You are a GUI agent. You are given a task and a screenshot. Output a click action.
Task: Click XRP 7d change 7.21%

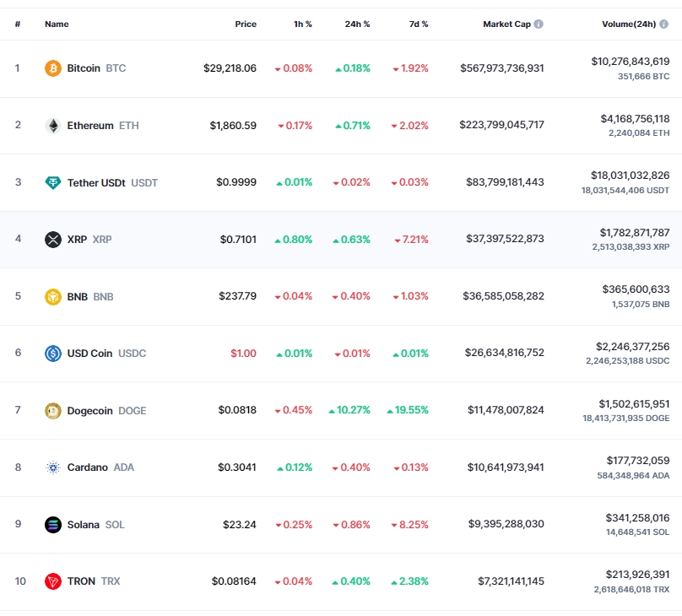pyautogui.click(x=411, y=240)
